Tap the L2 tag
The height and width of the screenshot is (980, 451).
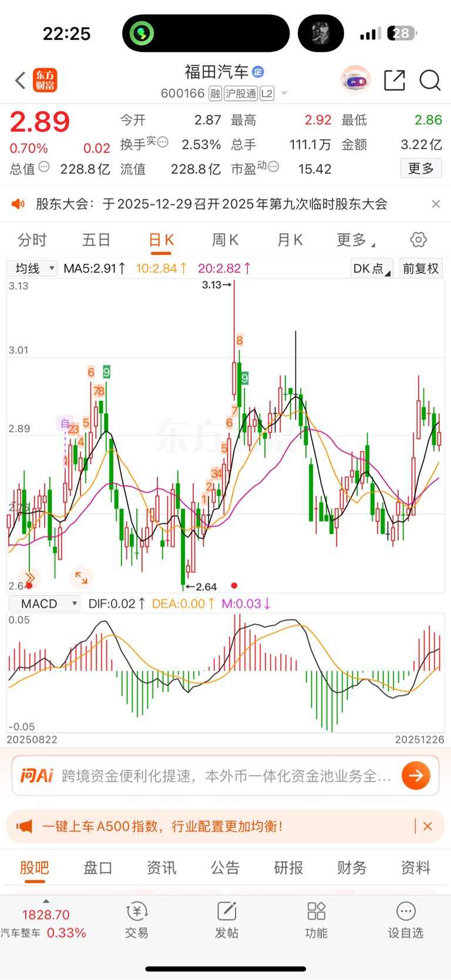[267, 93]
